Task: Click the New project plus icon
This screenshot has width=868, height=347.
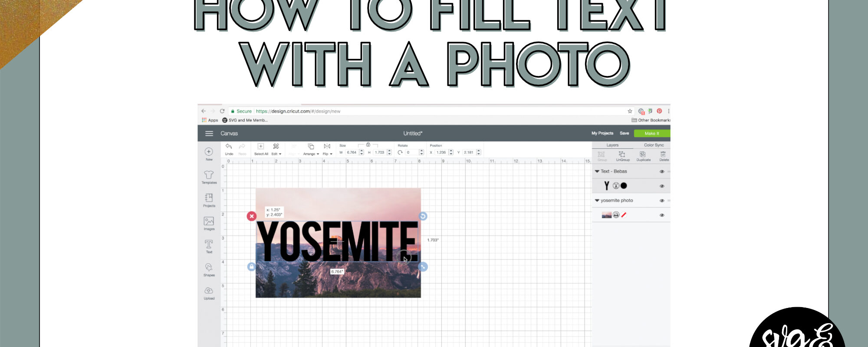Action: pyautogui.click(x=209, y=151)
